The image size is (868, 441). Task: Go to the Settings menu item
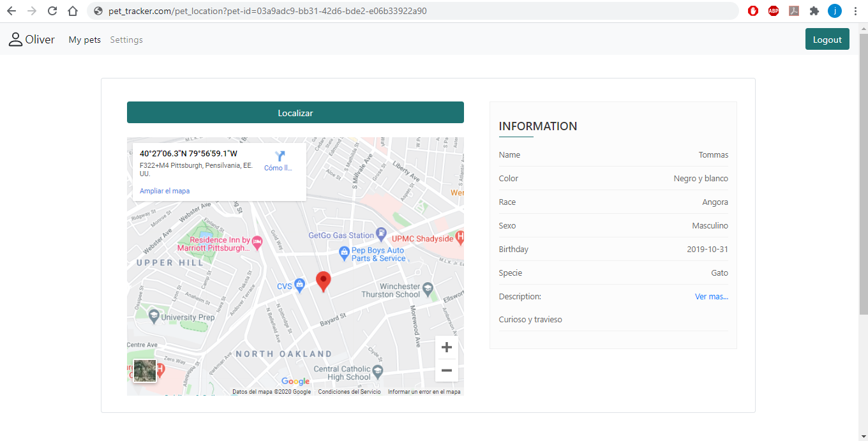tap(126, 40)
